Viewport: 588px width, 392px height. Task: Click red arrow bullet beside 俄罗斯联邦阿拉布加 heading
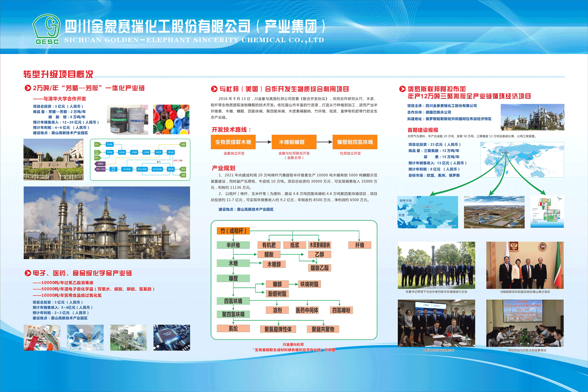(402, 89)
